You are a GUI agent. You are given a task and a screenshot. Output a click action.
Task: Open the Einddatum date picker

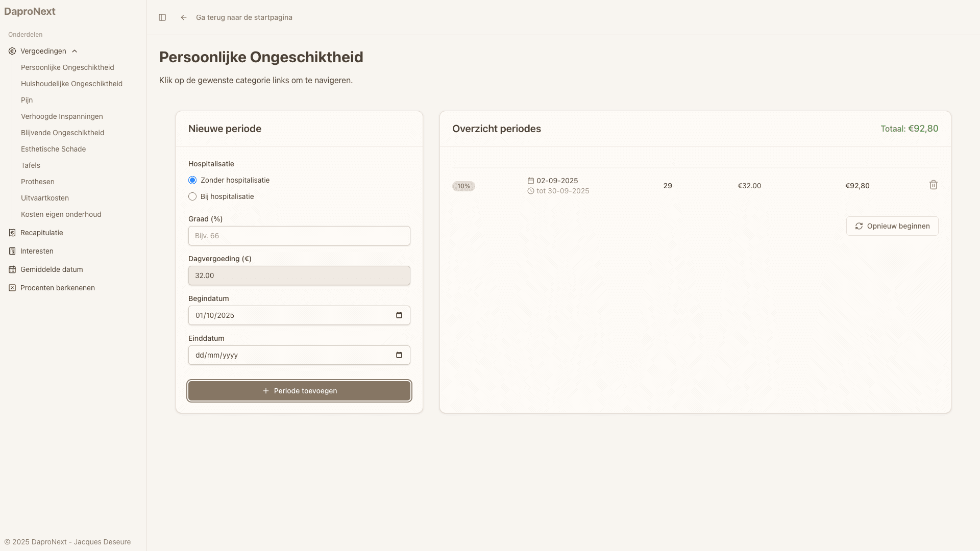tap(399, 355)
